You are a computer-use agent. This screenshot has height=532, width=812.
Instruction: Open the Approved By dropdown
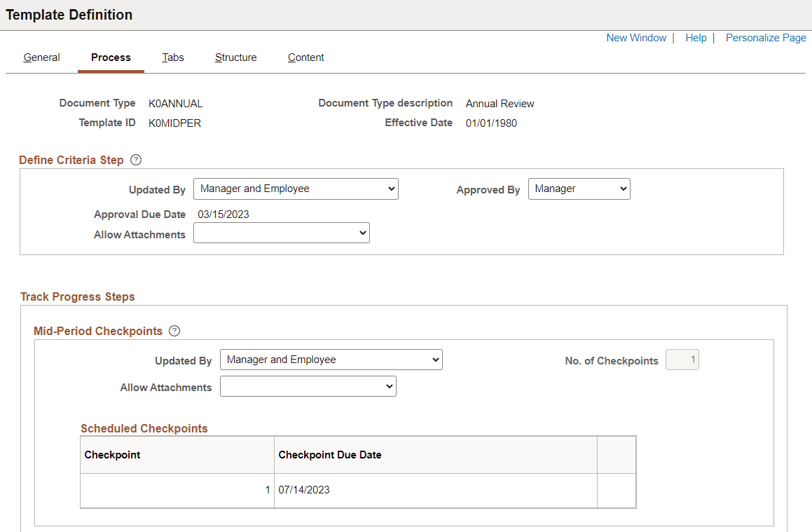click(x=579, y=189)
